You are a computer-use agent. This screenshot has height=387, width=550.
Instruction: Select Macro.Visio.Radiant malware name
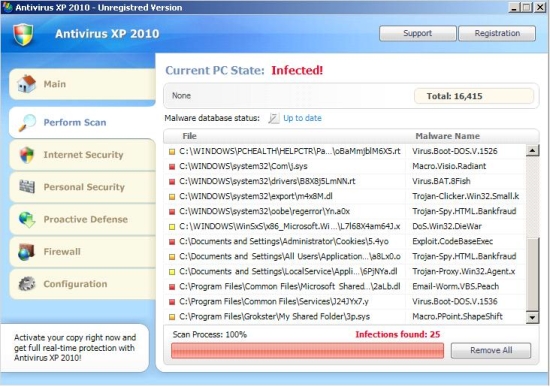pos(449,166)
